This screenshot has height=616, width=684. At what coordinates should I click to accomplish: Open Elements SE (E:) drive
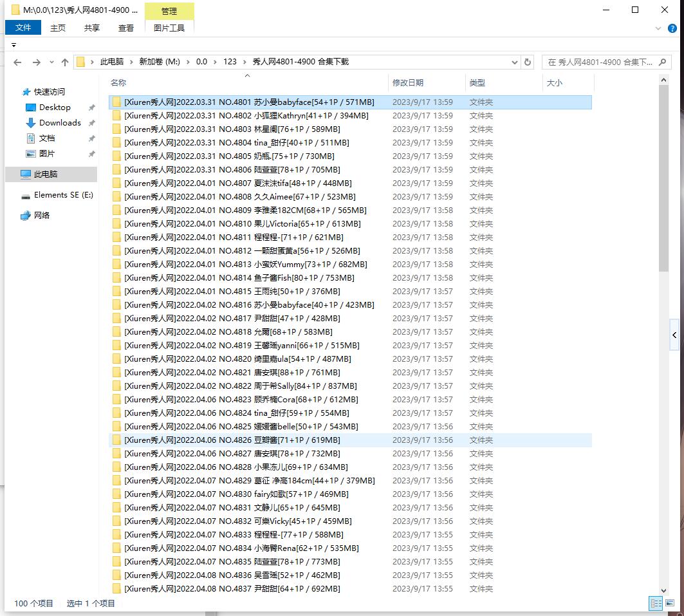coord(63,195)
